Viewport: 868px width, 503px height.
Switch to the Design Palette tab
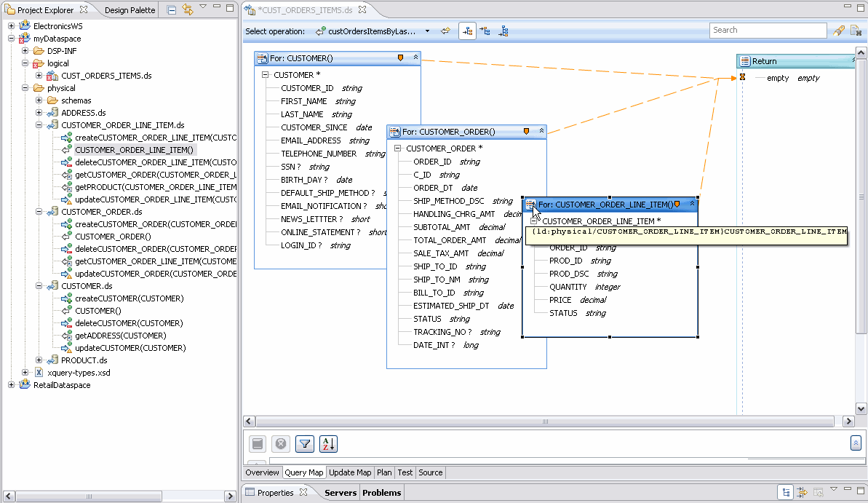coord(130,10)
